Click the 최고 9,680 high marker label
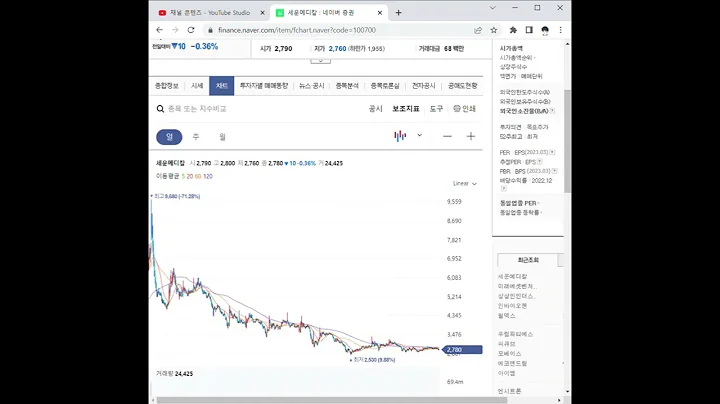 (177, 196)
